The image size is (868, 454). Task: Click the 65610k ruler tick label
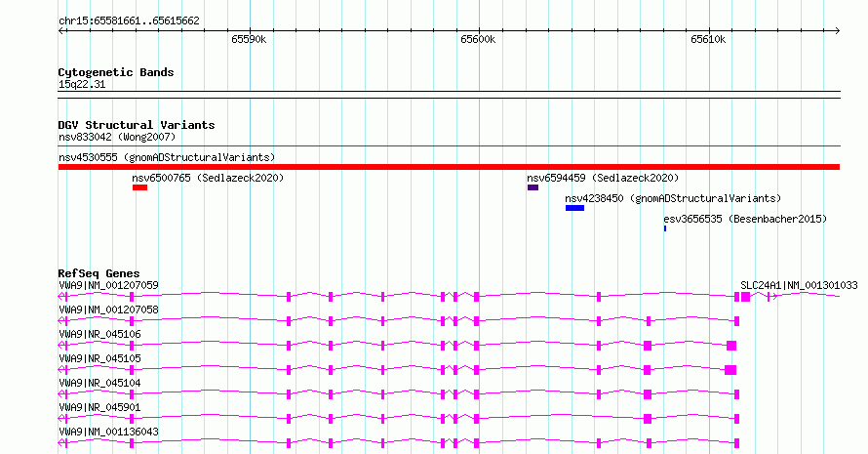point(708,39)
